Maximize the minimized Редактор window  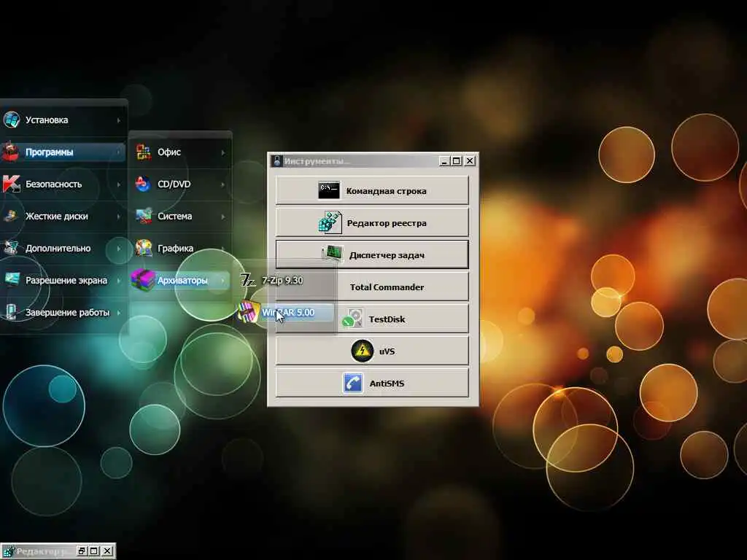tap(94, 551)
